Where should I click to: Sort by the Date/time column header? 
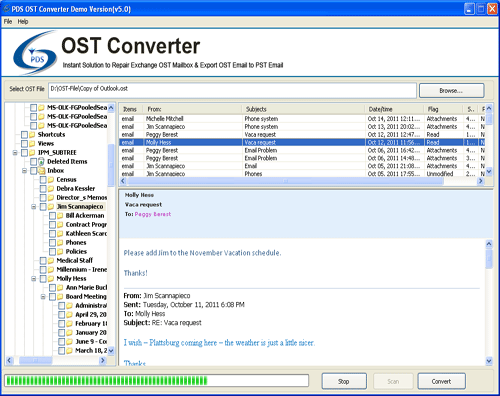coord(394,109)
